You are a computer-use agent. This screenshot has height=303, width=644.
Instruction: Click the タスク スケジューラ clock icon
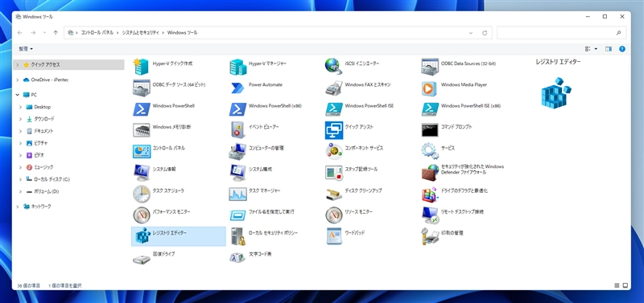(142, 194)
